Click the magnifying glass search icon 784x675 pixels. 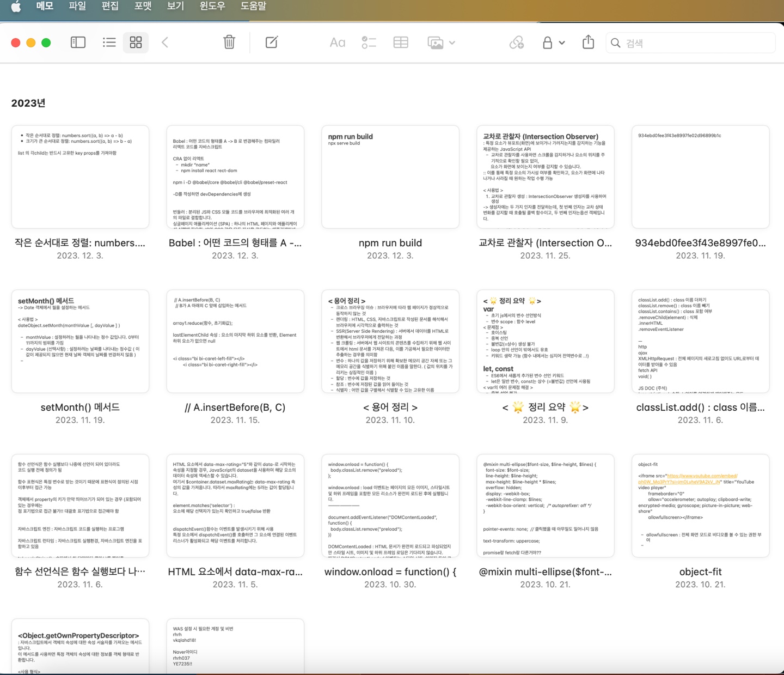pyautogui.click(x=616, y=43)
